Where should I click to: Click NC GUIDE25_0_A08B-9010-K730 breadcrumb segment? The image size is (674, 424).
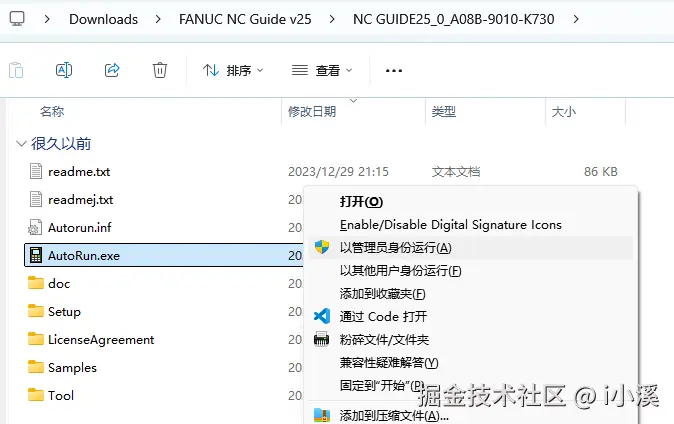(453, 19)
